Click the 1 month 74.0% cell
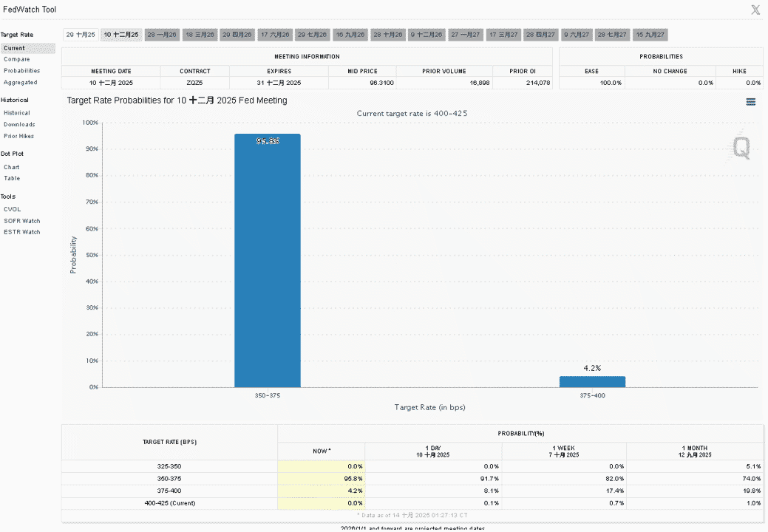768x532 pixels. pyautogui.click(x=695, y=479)
